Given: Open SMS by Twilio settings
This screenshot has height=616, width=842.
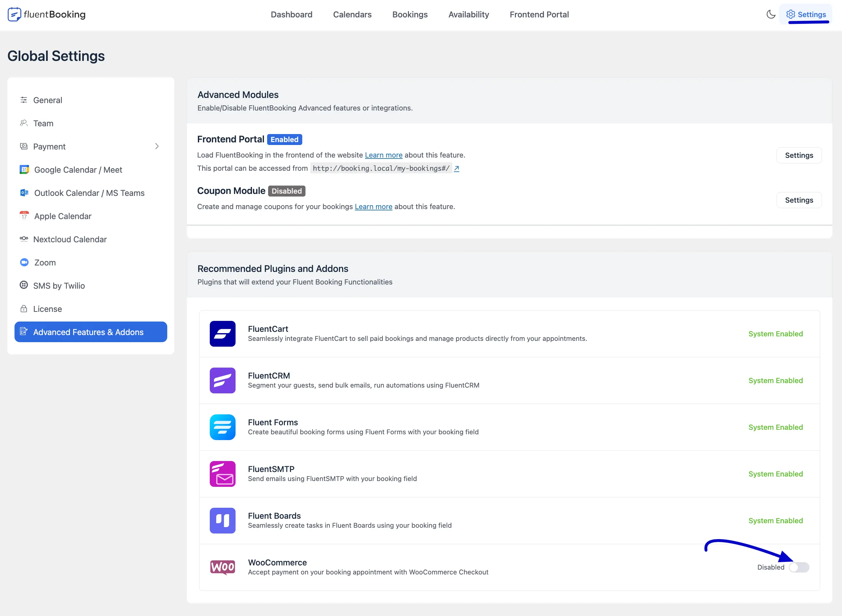Looking at the screenshot, I should [x=91, y=286].
